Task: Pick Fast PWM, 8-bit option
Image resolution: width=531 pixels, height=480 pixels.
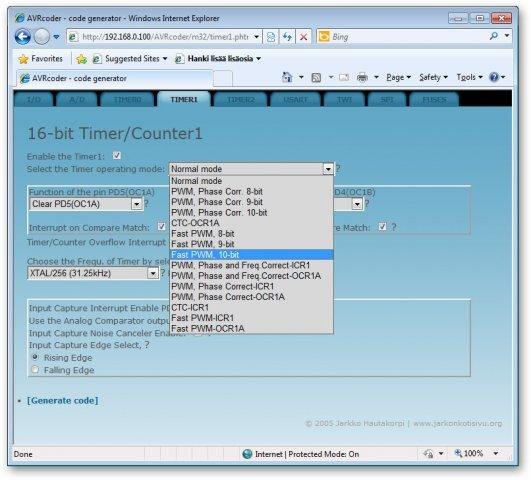Action: pyautogui.click(x=251, y=233)
